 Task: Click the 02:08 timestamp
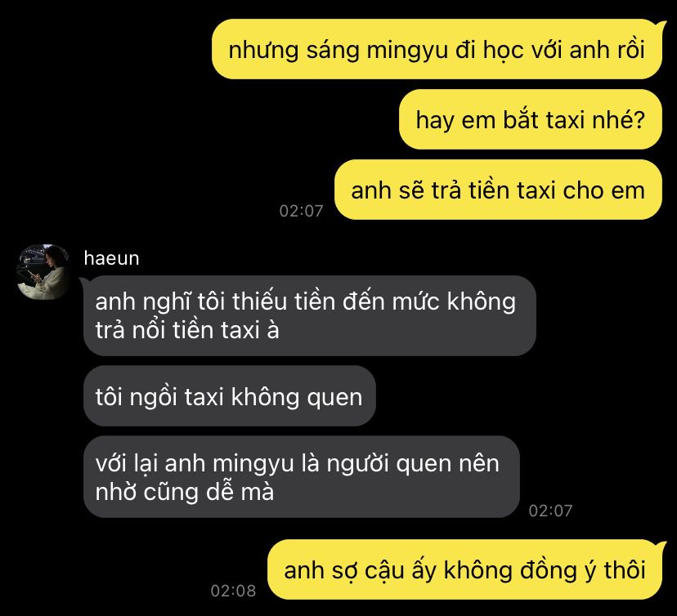(233, 591)
